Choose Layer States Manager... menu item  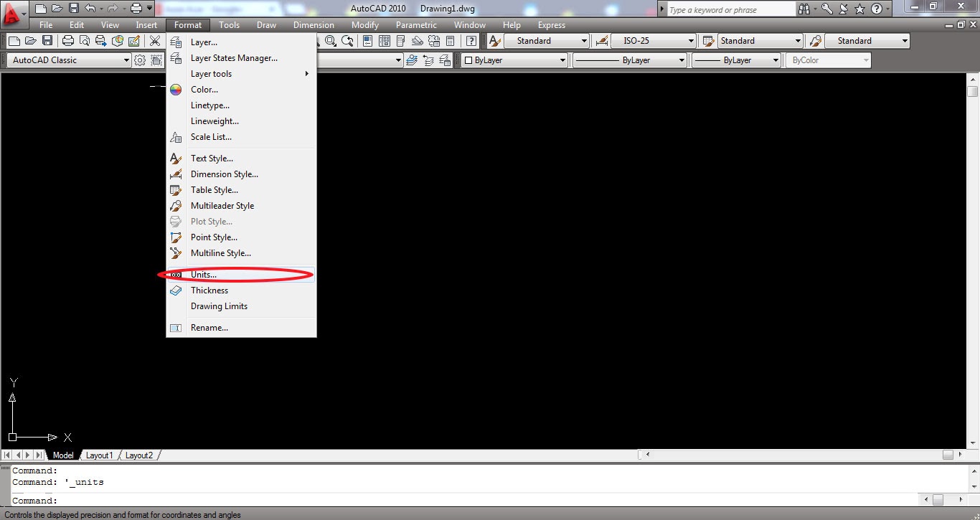[x=241, y=58]
